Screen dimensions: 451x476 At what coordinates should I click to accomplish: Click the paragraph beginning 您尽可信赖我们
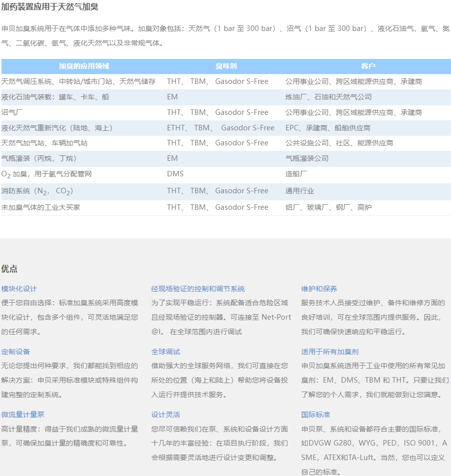[219, 443]
